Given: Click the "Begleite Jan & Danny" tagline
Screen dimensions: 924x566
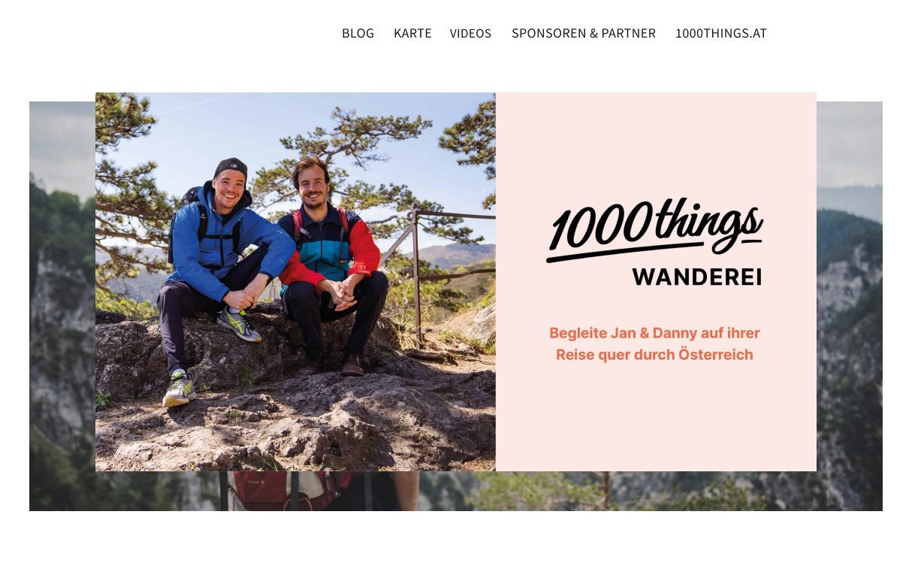Looking at the screenshot, I should pos(654,344).
